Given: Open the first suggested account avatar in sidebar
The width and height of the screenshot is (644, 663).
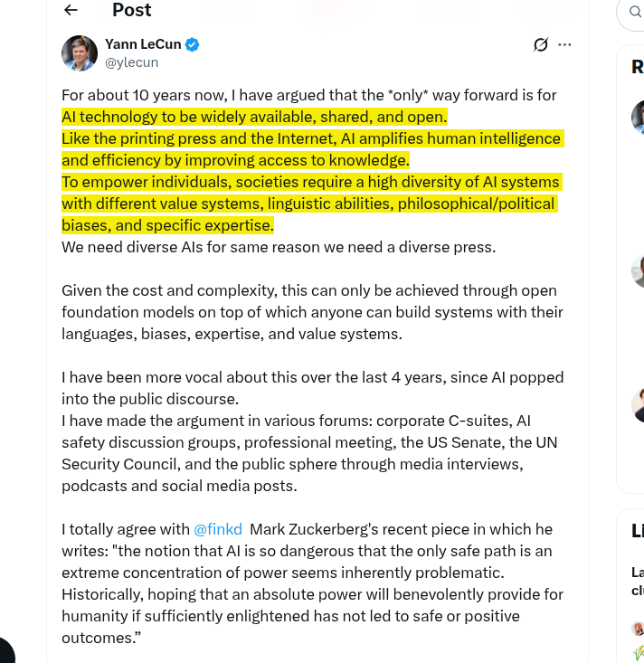Looking at the screenshot, I should click(x=638, y=117).
